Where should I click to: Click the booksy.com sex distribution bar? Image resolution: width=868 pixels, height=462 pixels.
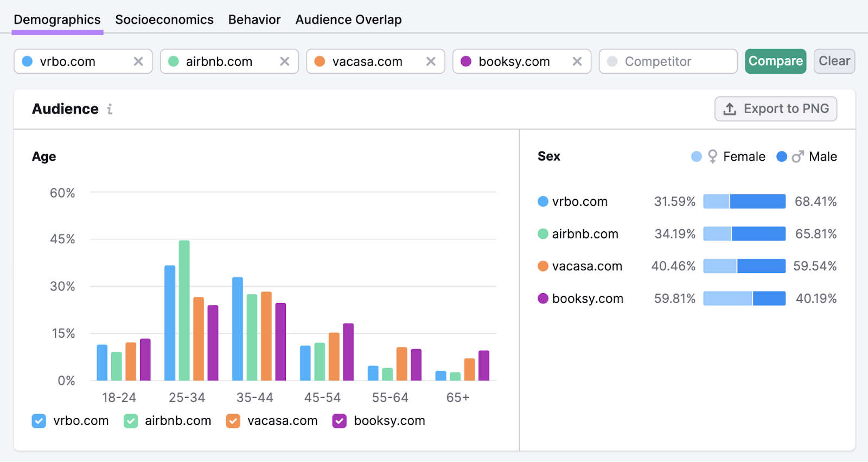click(x=744, y=299)
